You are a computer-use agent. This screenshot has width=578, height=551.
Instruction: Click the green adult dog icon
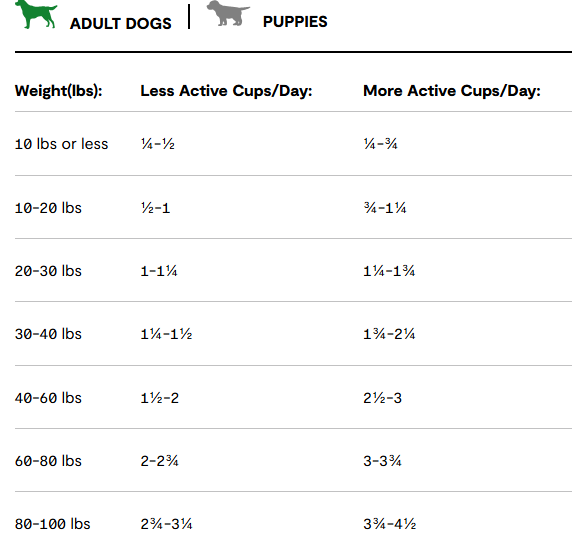pos(36,14)
